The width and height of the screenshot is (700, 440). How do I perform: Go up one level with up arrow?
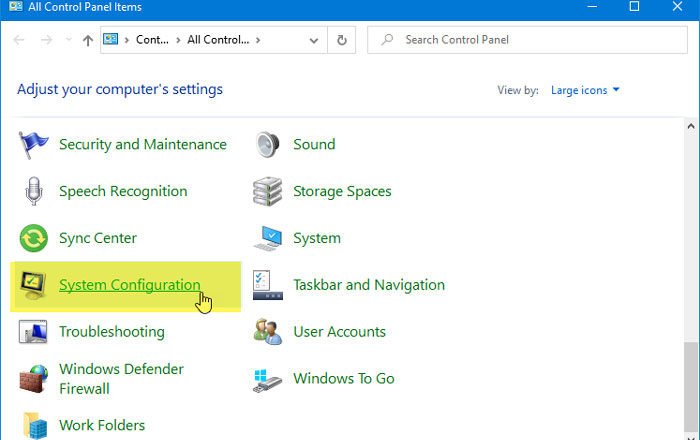pos(88,41)
